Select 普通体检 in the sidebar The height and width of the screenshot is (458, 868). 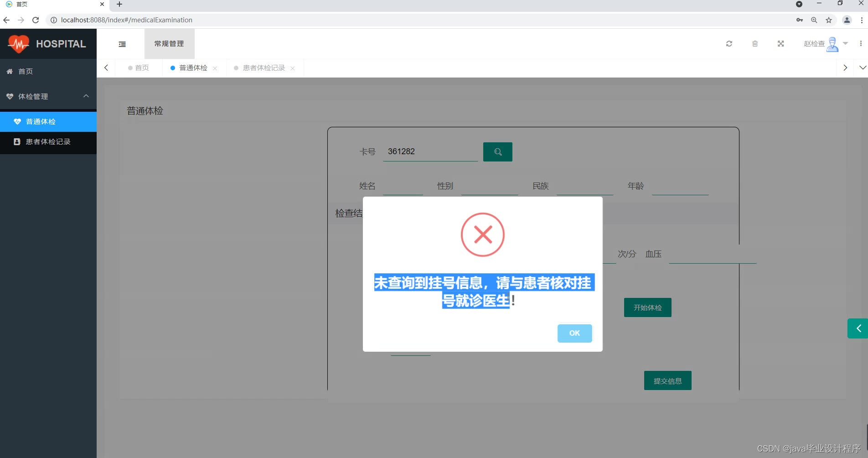coord(48,121)
